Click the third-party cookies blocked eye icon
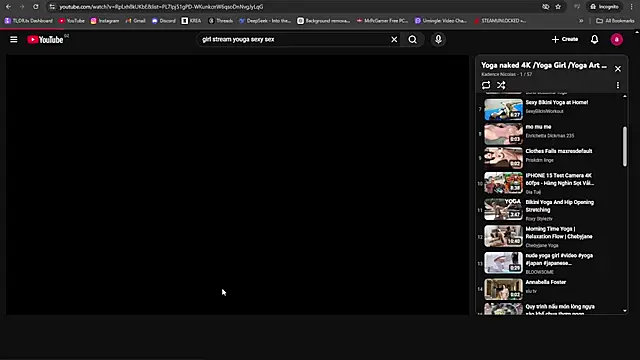The width and height of the screenshot is (640, 360). (545, 7)
